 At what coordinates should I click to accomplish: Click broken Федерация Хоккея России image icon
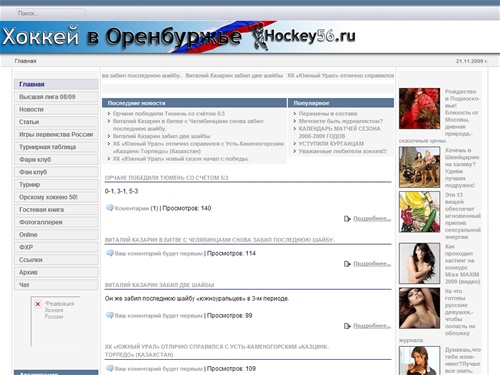tap(38, 304)
